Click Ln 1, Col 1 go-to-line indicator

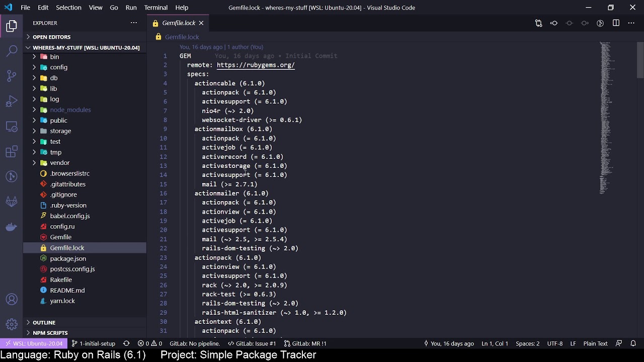495,343
